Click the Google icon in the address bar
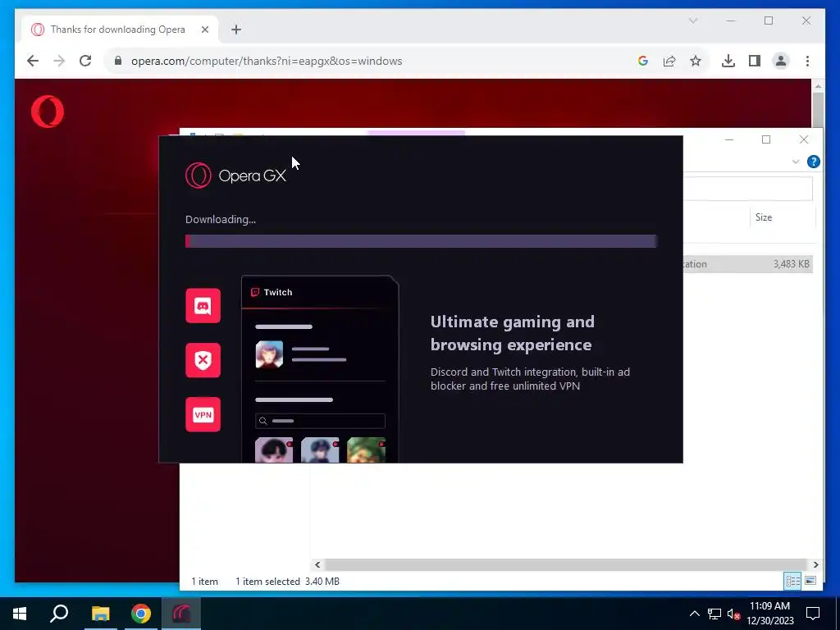Screen dimensions: 840x630 [x=643, y=61]
